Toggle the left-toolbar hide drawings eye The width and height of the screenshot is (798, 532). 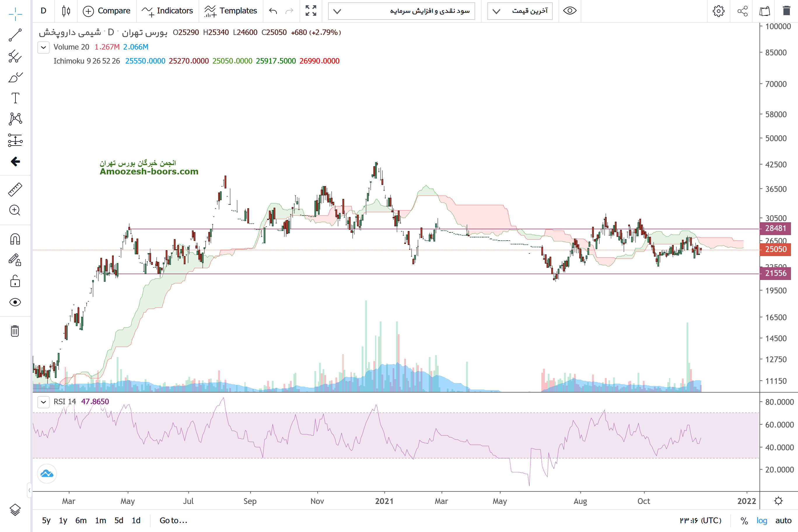coord(15,302)
